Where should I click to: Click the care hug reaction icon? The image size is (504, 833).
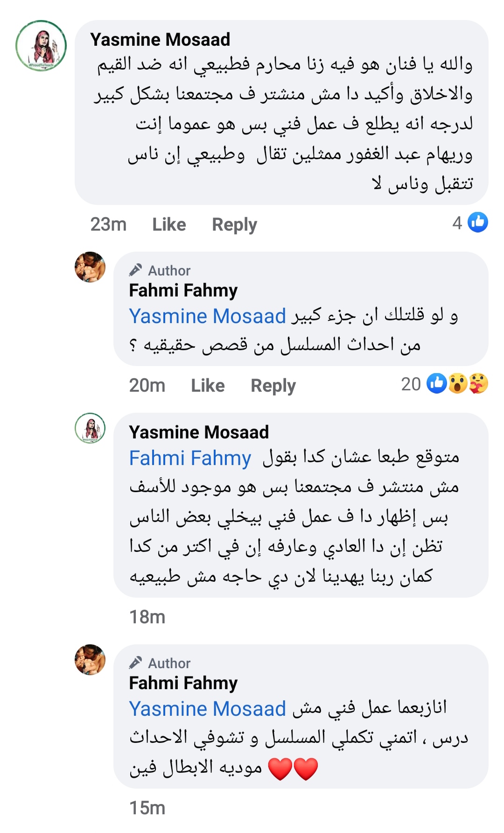point(478,383)
